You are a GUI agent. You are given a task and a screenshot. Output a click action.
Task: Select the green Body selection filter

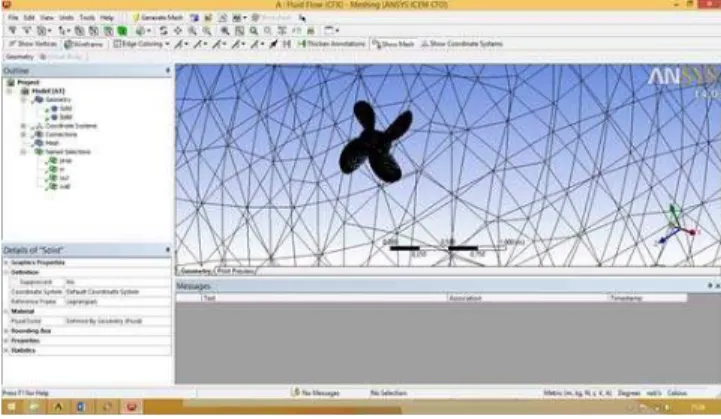coord(122,31)
